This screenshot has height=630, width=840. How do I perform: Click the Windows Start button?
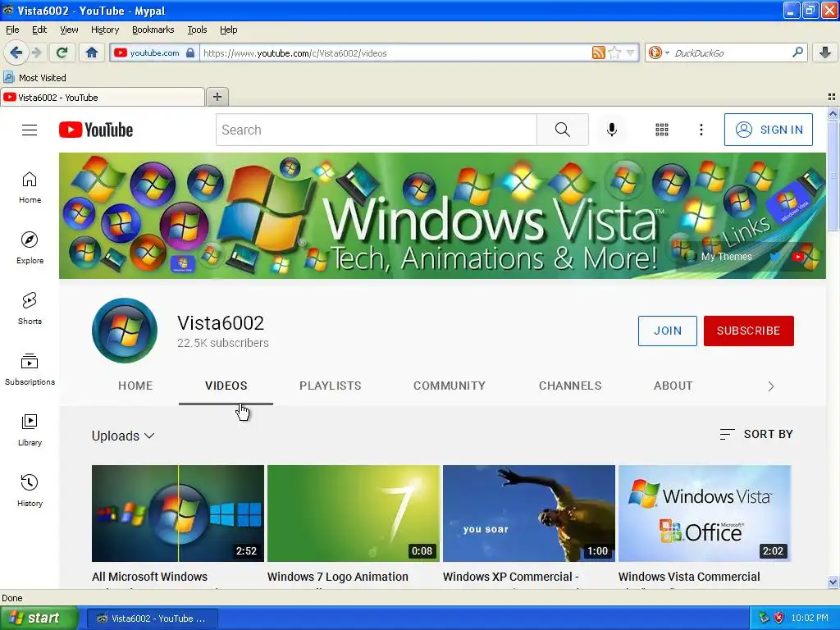point(38,618)
